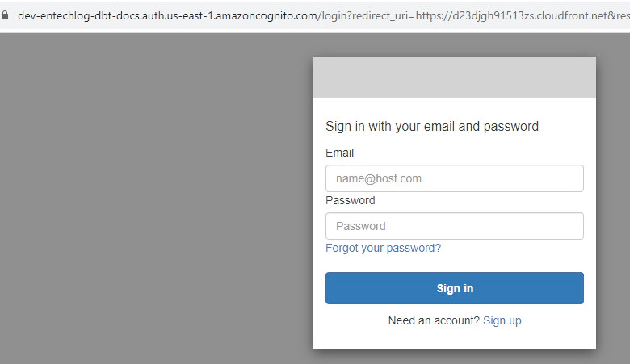This screenshot has height=364, width=630.
Task: Click the name@host.com placeholder text
Action: pos(379,178)
